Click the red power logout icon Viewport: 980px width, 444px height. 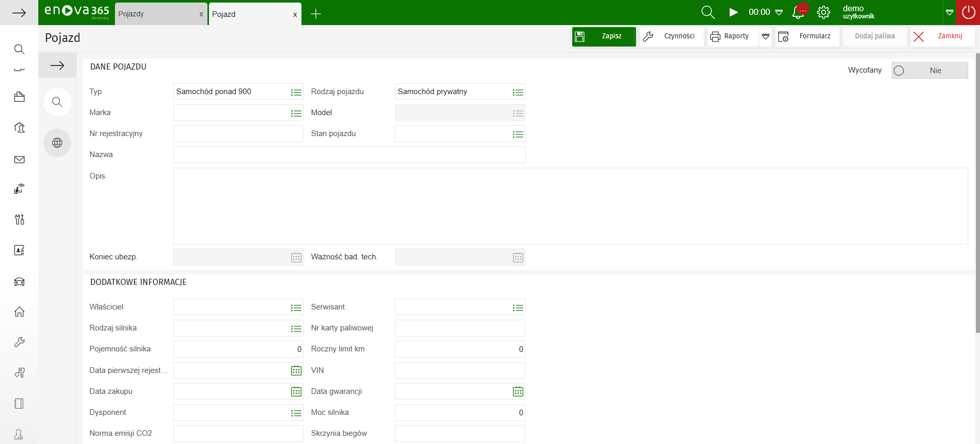[x=968, y=12]
